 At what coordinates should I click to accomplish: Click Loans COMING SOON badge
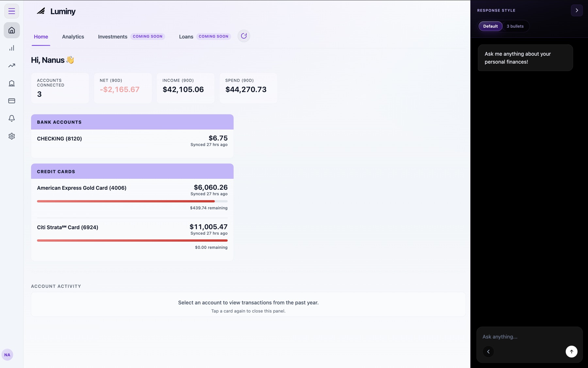(x=213, y=36)
